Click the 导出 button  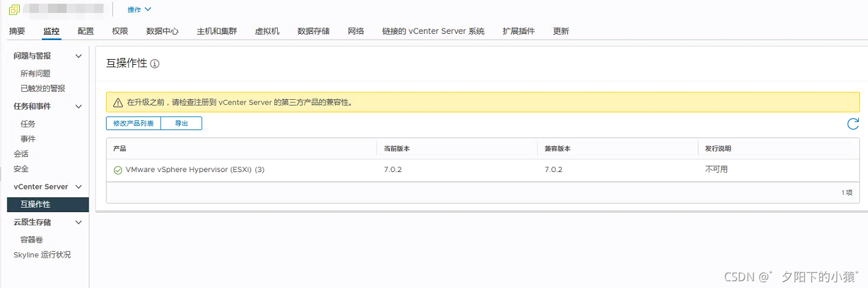click(181, 123)
